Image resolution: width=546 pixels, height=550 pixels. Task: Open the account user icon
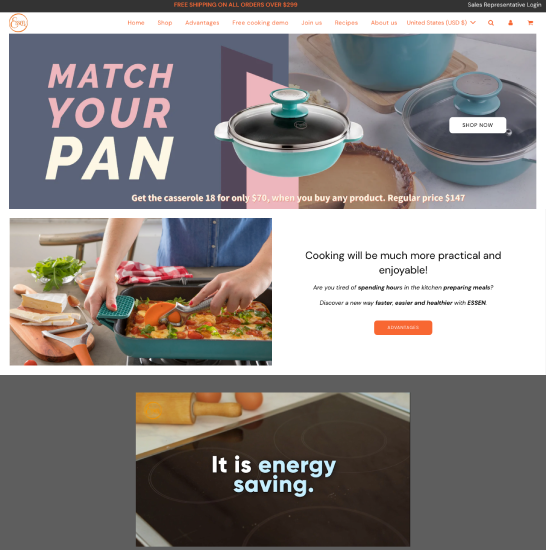pos(511,23)
